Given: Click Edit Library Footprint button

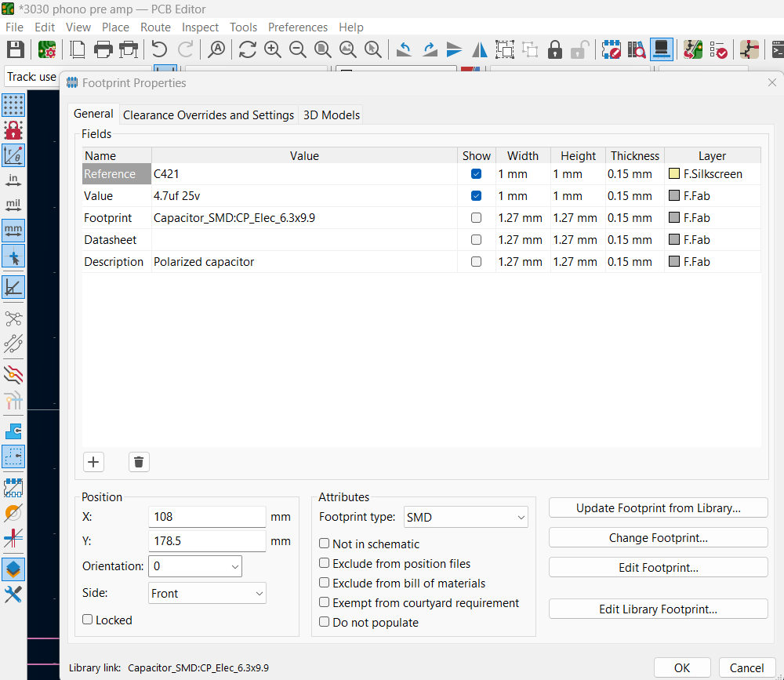Looking at the screenshot, I should 658,609.
